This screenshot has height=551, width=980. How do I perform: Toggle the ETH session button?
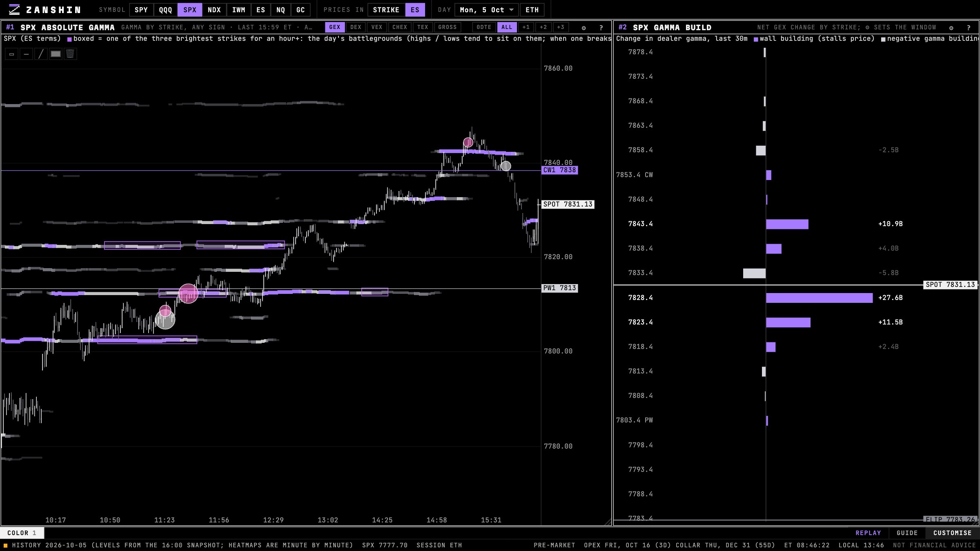coord(532,10)
